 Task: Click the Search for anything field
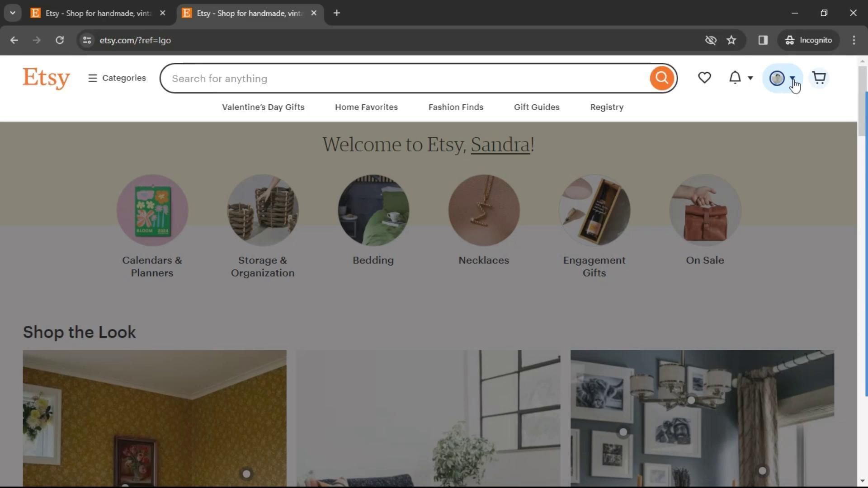pos(407,79)
